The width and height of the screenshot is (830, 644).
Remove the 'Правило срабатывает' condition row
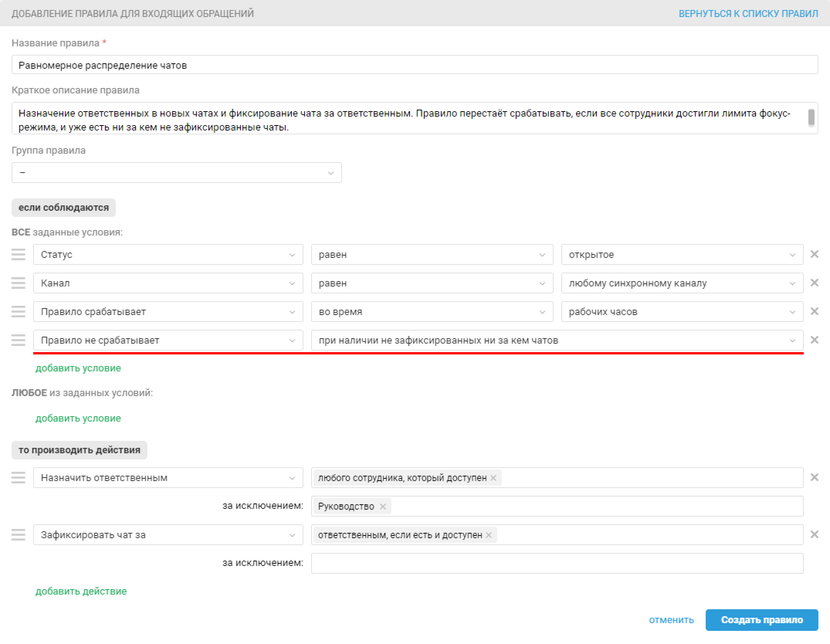click(x=814, y=312)
